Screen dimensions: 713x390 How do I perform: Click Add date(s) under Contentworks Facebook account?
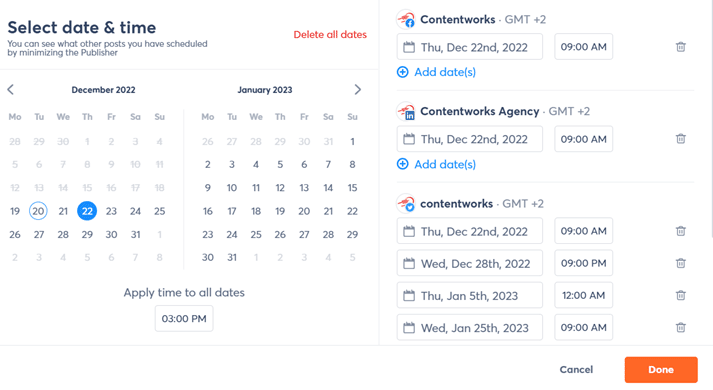click(x=437, y=72)
